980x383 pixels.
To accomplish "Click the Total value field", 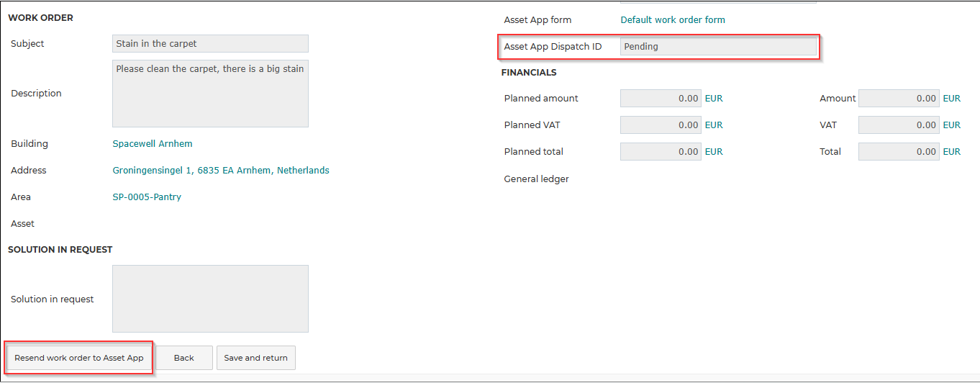I will click(x=899, y=152).
